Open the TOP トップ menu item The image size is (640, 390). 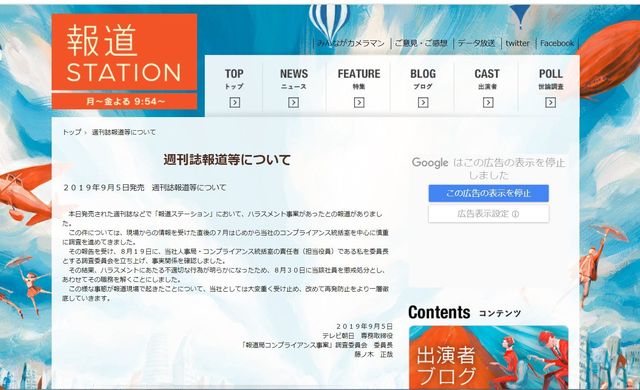click(x=234, y=86)
